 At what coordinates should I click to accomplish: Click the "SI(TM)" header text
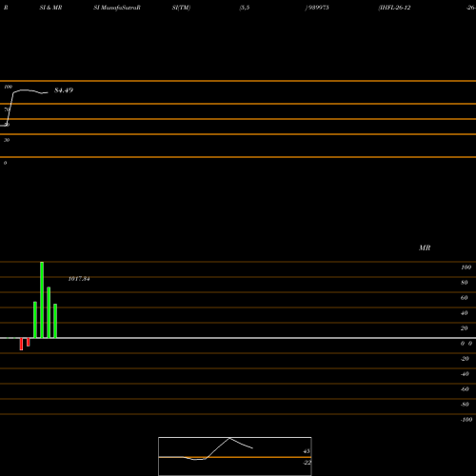[181, 8]
